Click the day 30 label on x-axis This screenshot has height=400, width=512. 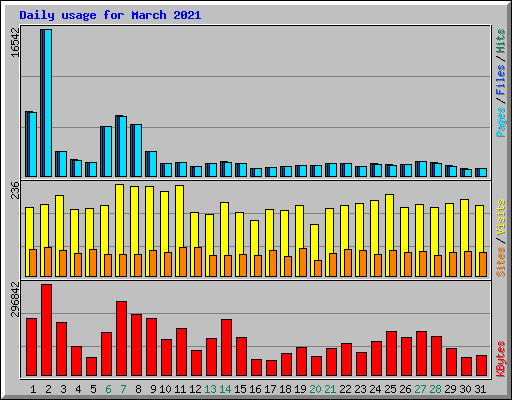pos(465,389)
